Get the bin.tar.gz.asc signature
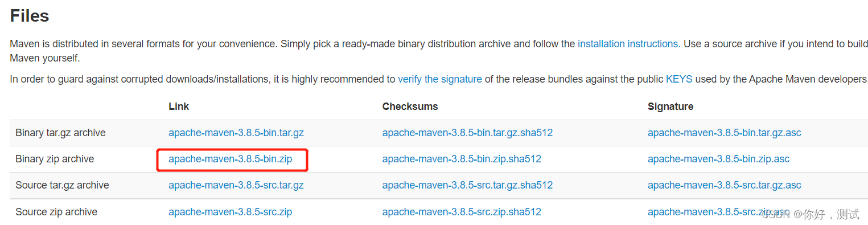This screenshot has width=868, height=225. click(x=725, y=133)
